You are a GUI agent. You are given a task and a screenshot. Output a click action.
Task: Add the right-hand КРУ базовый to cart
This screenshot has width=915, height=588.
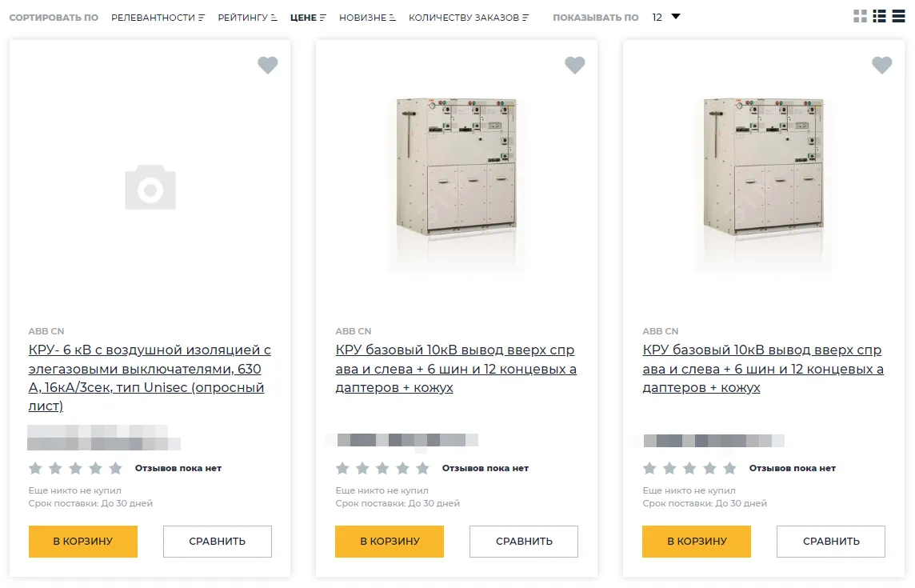click(x=697, y=542)
